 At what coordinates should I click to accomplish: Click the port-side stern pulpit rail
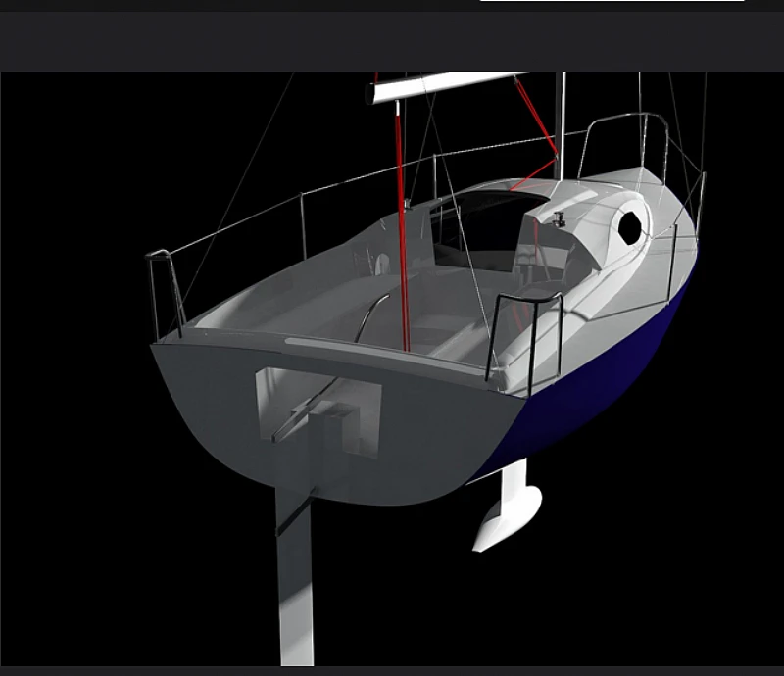165,289
